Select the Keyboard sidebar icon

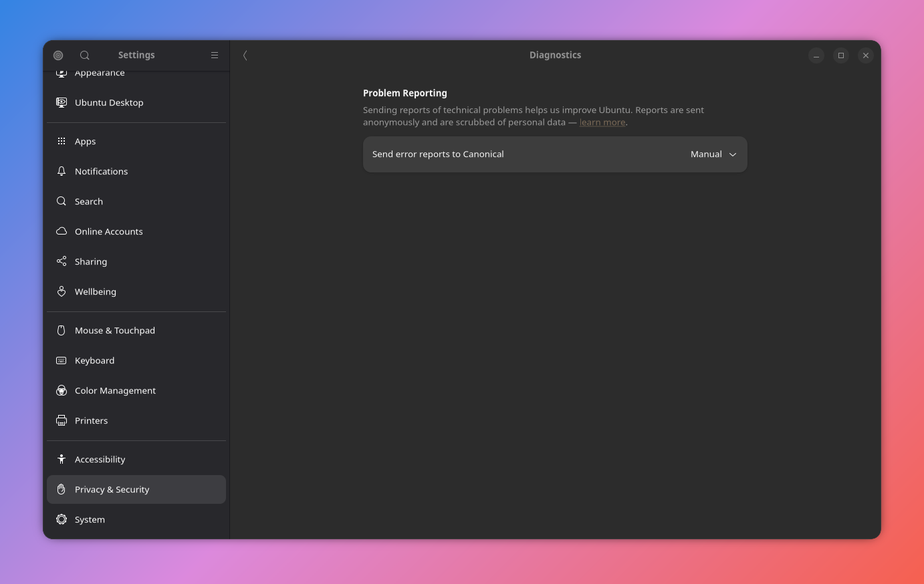pyautogui.click(x=62, y=360)
